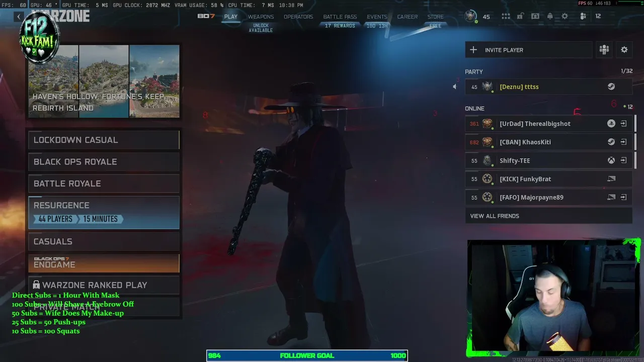
Task: Click the plus icon for Invite Player
Action: point(473,50)
